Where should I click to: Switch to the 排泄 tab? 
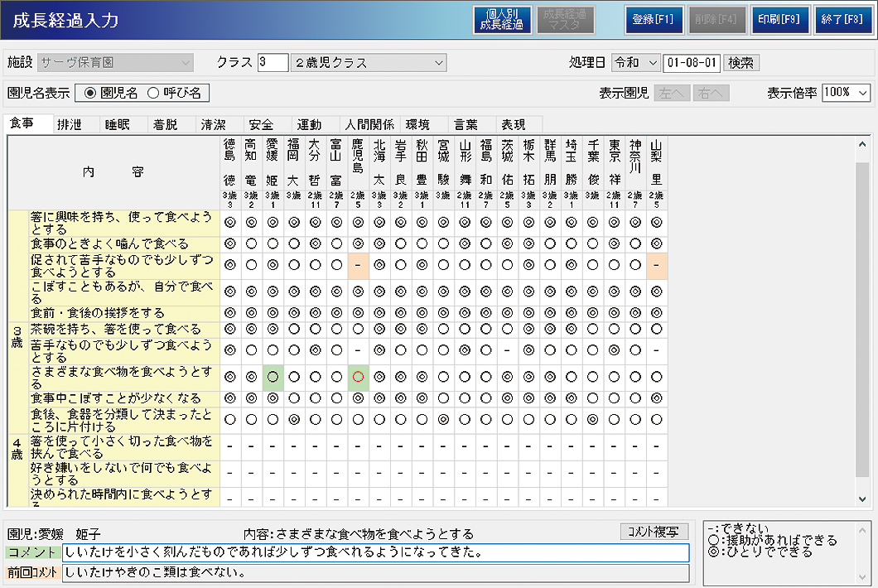(70, 125)
